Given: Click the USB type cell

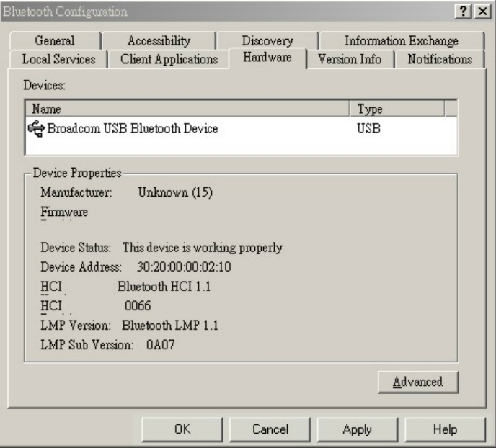Looking at the screenshot, I should pos(368,129).
